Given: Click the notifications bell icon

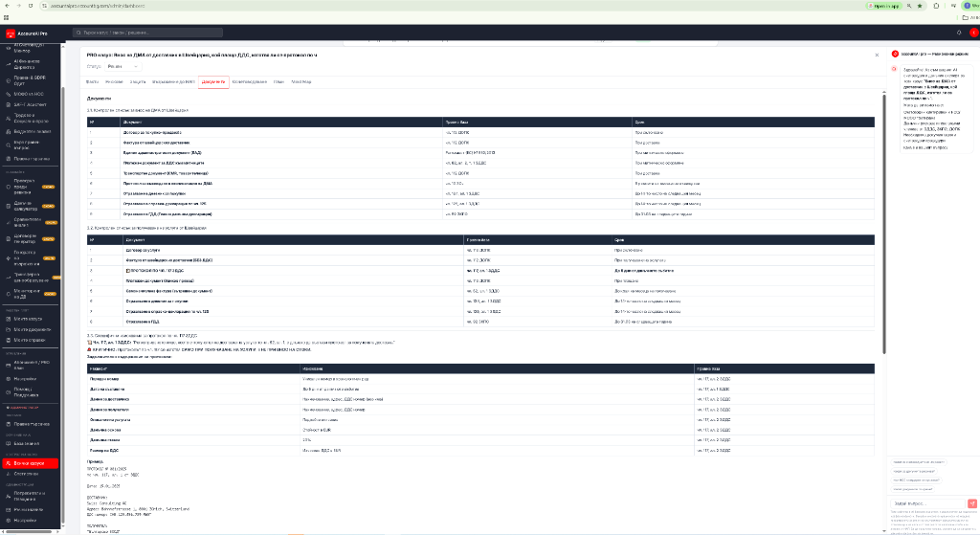Looking at the screenshot, I should click(x=959, y=33).
